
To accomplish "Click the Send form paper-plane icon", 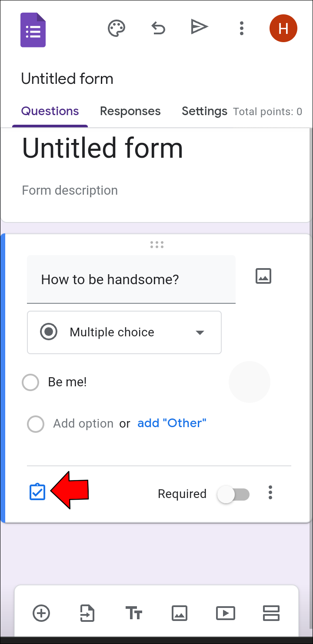I will pyautogui.click(x=199, y=28).
